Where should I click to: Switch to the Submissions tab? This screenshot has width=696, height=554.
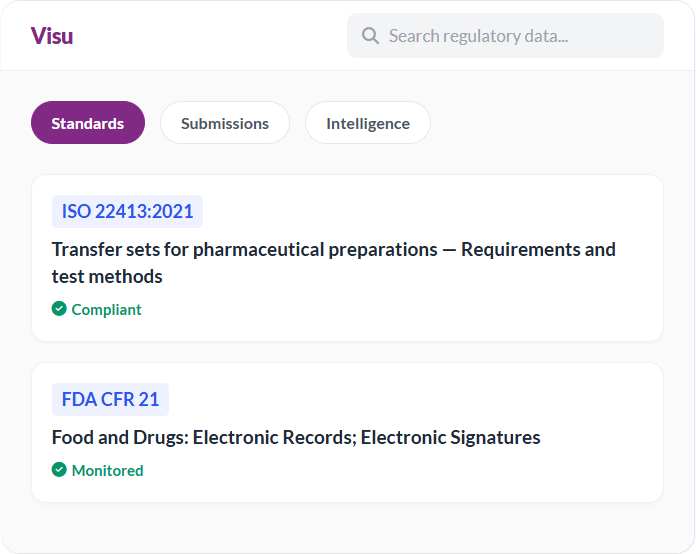pyautogui.click(x=225, y=123)
